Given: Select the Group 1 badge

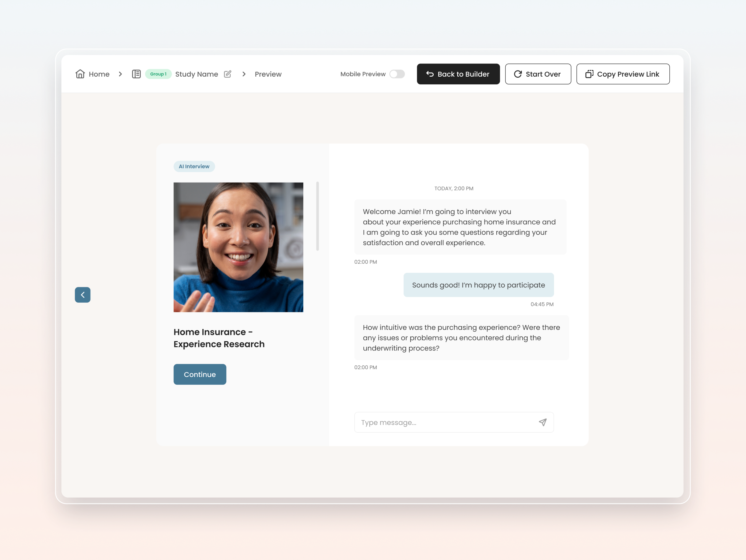Looking at the screenshot, I should [158, 74].
